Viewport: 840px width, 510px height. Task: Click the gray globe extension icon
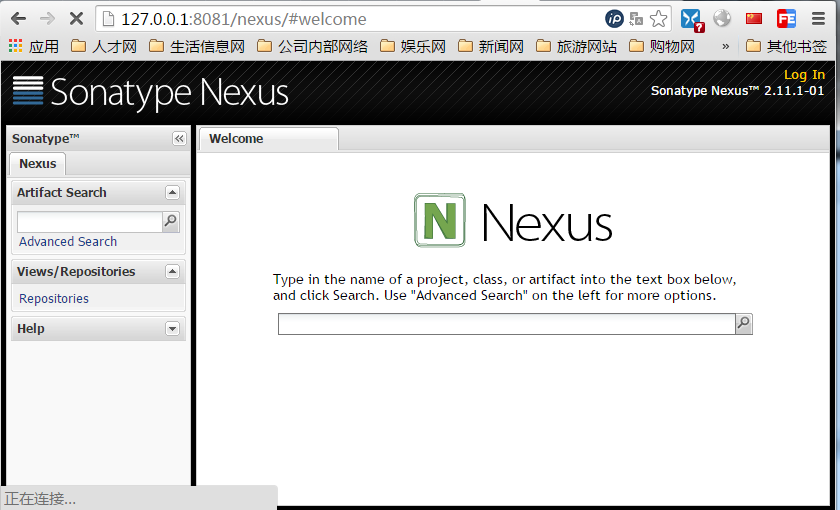[722, 18]
